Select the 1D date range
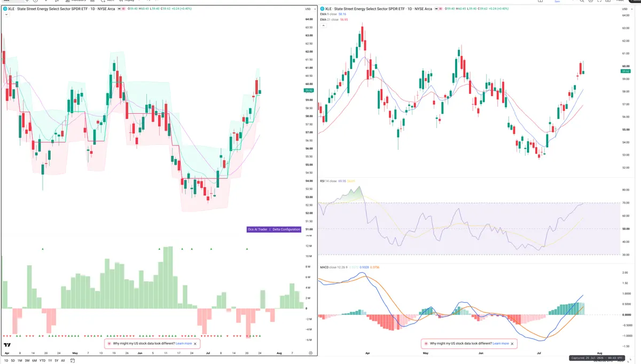The width and height of the screenshot is (641, 364). pos(6,361)
